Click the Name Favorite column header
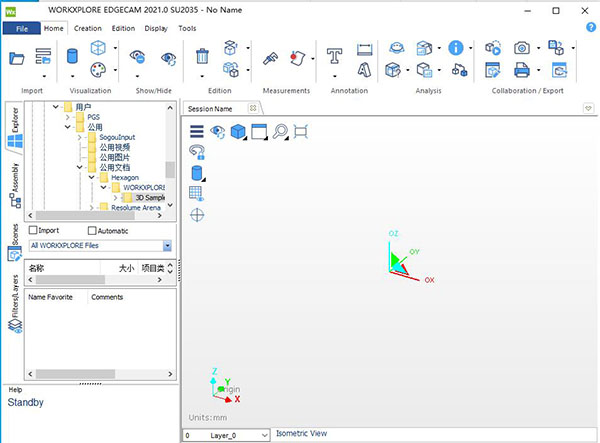This screenshot has height=443, width=600. [51, 297]
